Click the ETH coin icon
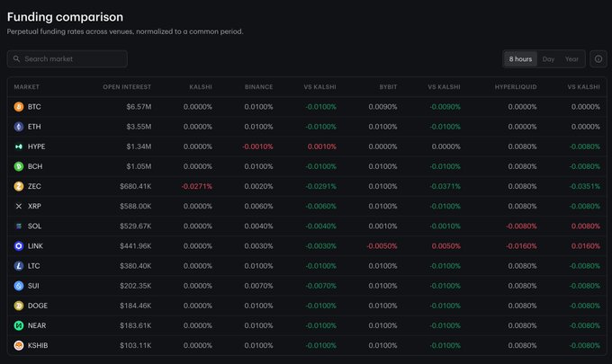 point(19,127)
